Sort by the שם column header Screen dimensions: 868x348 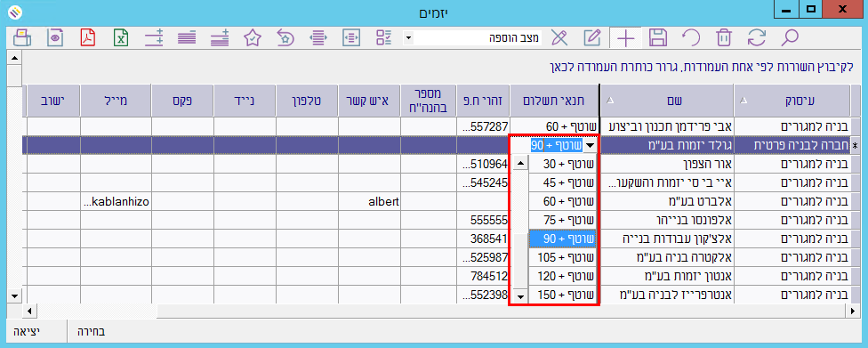point(666,101)
